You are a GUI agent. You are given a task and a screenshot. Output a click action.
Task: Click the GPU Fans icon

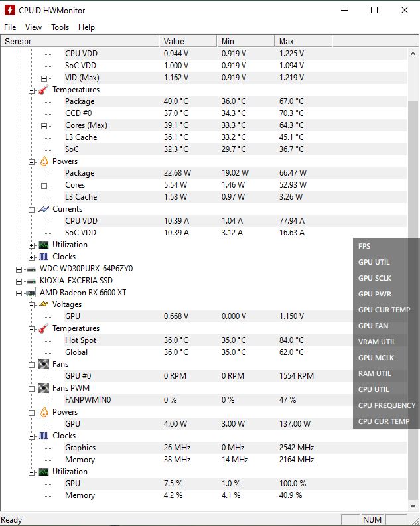(43, 364)
